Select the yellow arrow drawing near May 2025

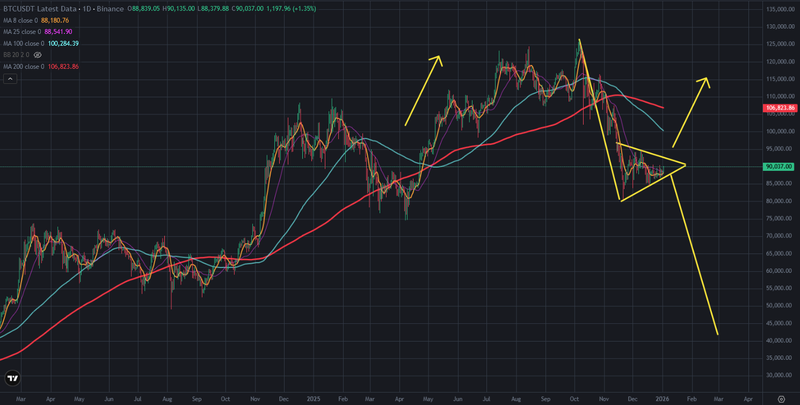[x=424, y=89]
